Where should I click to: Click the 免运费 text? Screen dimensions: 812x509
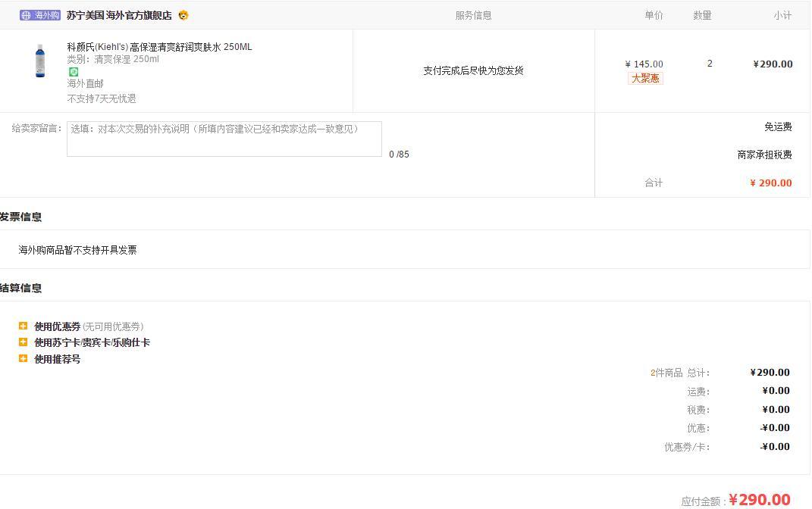(778, 127)
